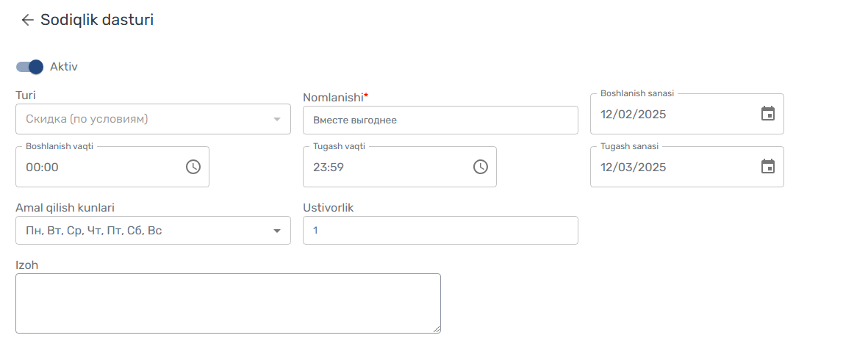868x360 pixels.
Task: Open the Amal qilish kunlari dropdown arrow
Action: (x=277, y=231)
